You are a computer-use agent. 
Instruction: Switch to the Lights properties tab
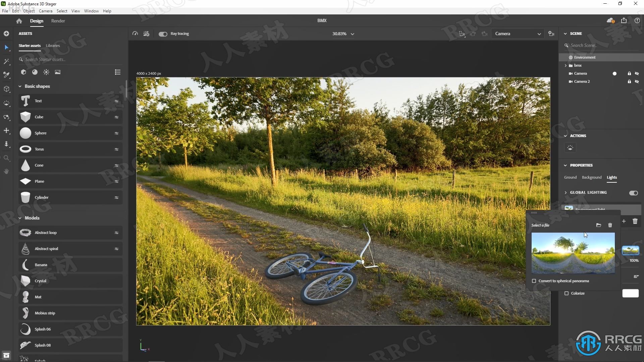612,177
